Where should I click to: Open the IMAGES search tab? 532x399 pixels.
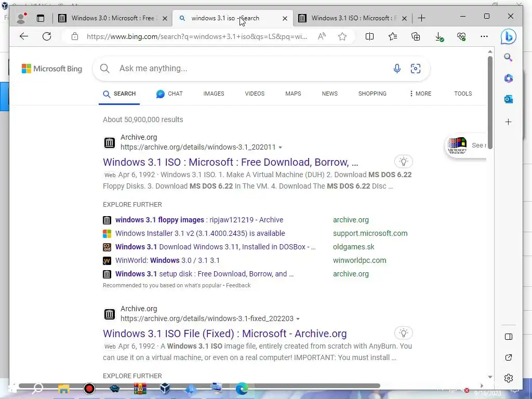[214, 94]
